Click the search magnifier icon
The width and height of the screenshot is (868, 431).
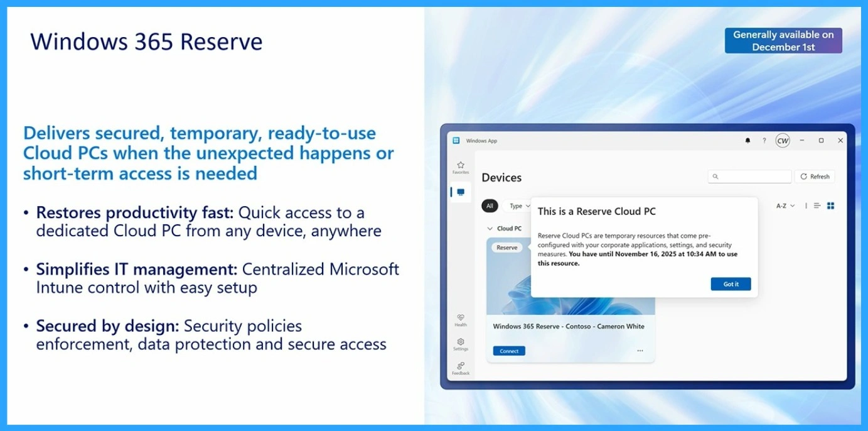(715, 176)
